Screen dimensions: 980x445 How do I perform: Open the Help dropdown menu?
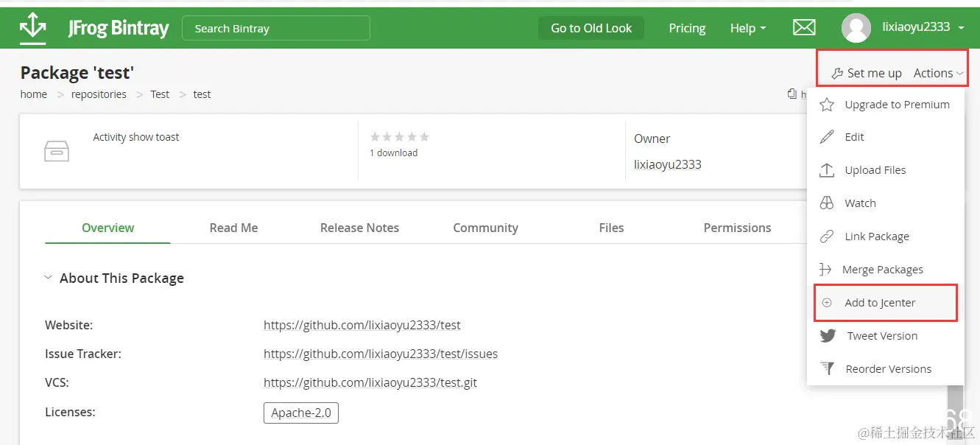coord(748,28)
